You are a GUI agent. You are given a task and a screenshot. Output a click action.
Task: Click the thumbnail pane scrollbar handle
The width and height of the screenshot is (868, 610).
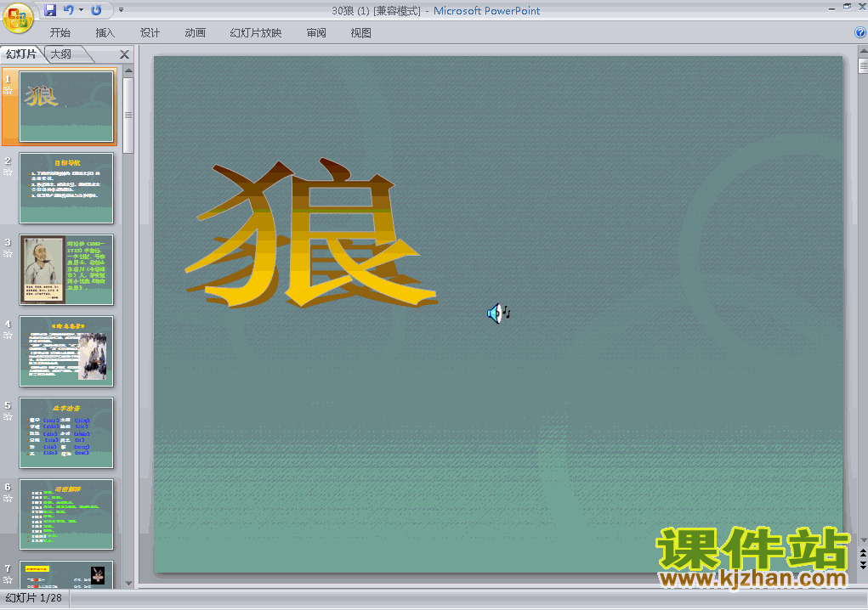pyautogui.click(x=128, y=115)
